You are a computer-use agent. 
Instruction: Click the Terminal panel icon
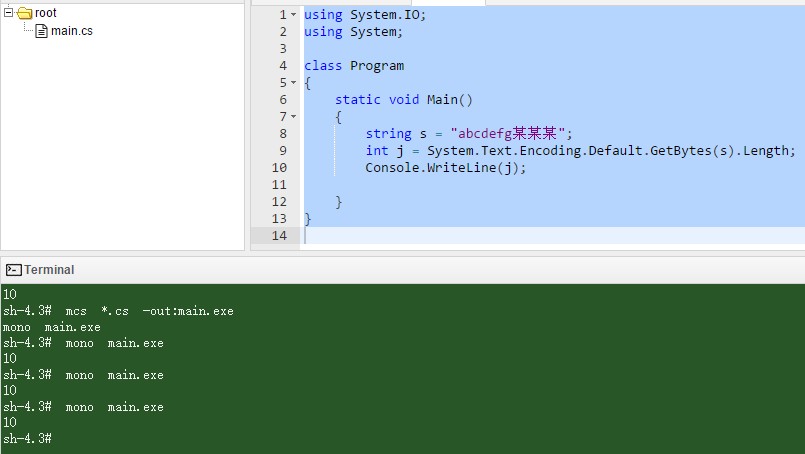click(x=13, y=270)
